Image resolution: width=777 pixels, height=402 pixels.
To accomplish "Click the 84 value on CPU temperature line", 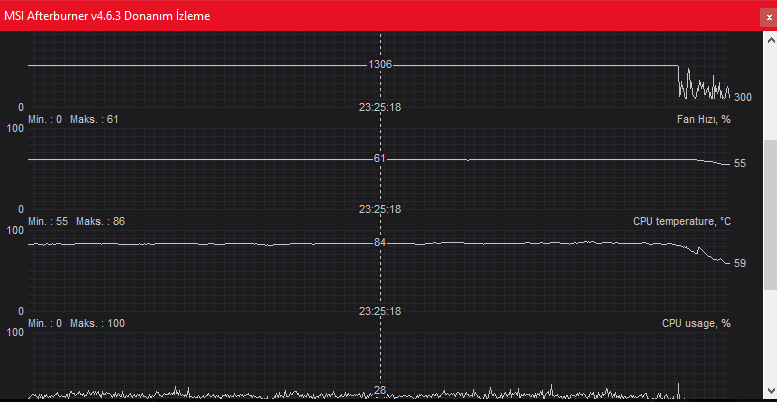I will click(x=380, y=243).
